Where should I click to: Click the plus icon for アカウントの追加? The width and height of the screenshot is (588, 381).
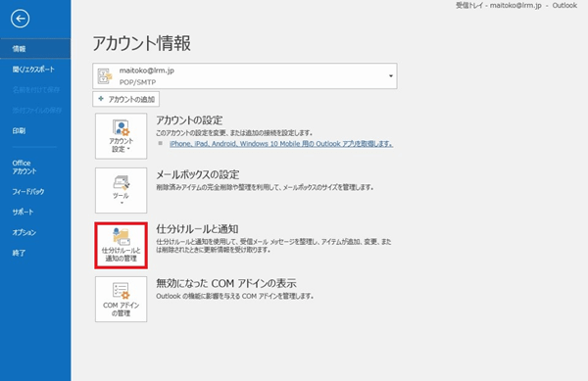coord(101,99)
